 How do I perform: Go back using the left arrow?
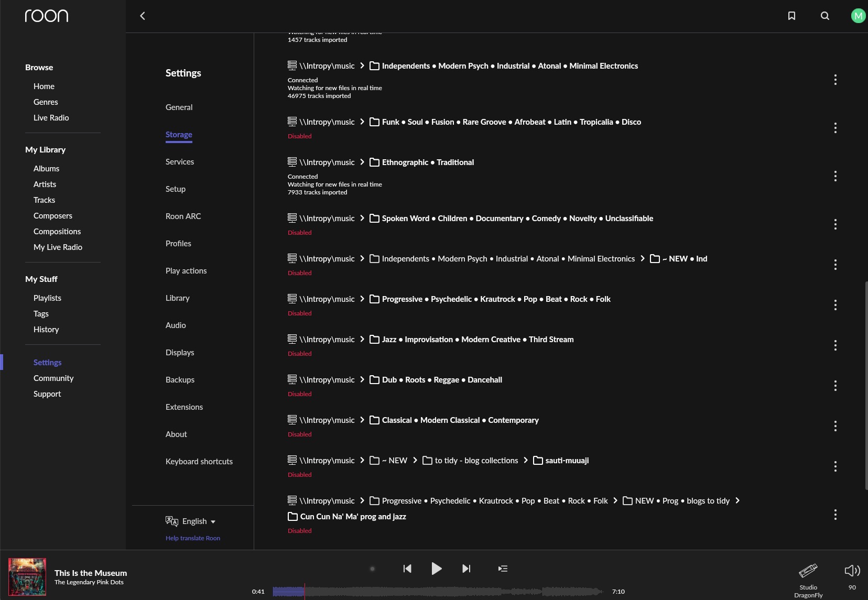143,16
